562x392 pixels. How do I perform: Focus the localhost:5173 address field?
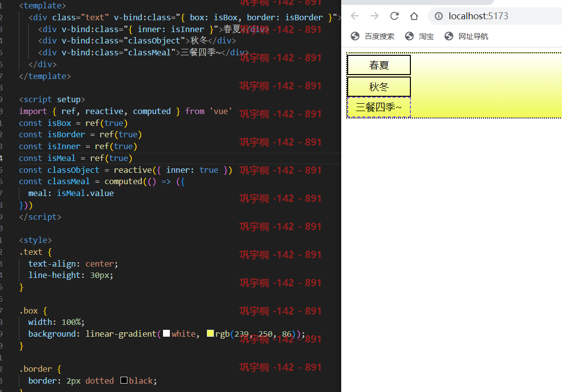478,16
